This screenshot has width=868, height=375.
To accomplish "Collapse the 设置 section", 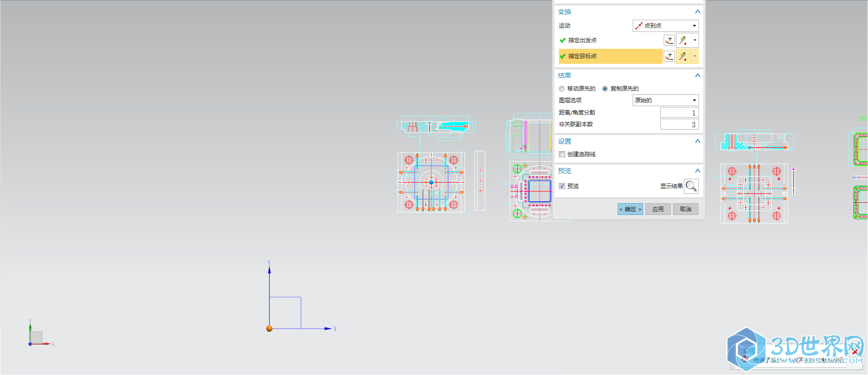I will (697, 141).
